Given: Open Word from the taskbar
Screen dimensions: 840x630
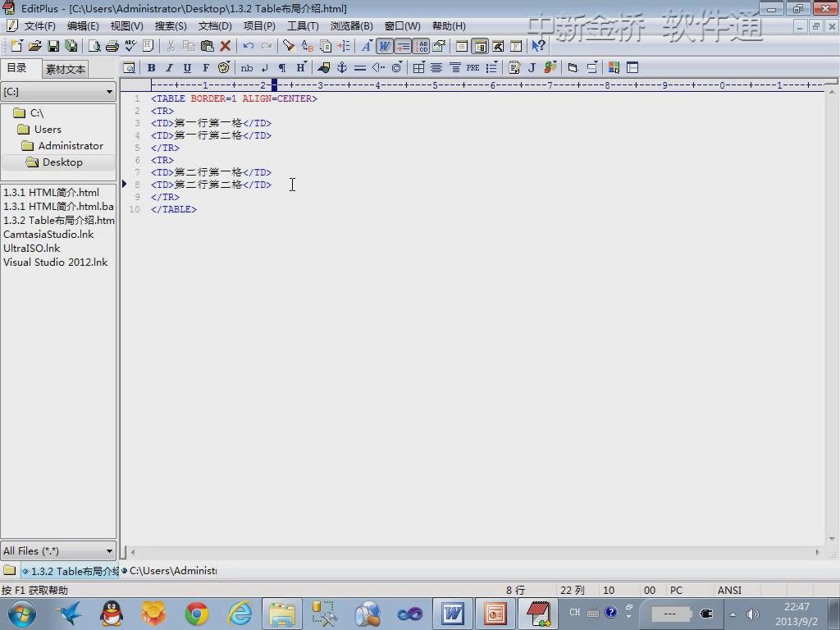Looking at the screenshot, I should (453, 614).
